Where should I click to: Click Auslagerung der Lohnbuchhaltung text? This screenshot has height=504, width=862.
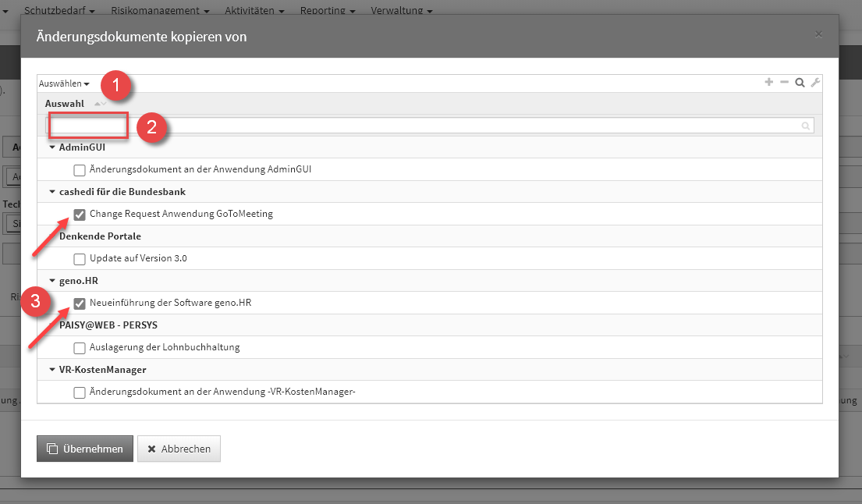pos(165,347)
